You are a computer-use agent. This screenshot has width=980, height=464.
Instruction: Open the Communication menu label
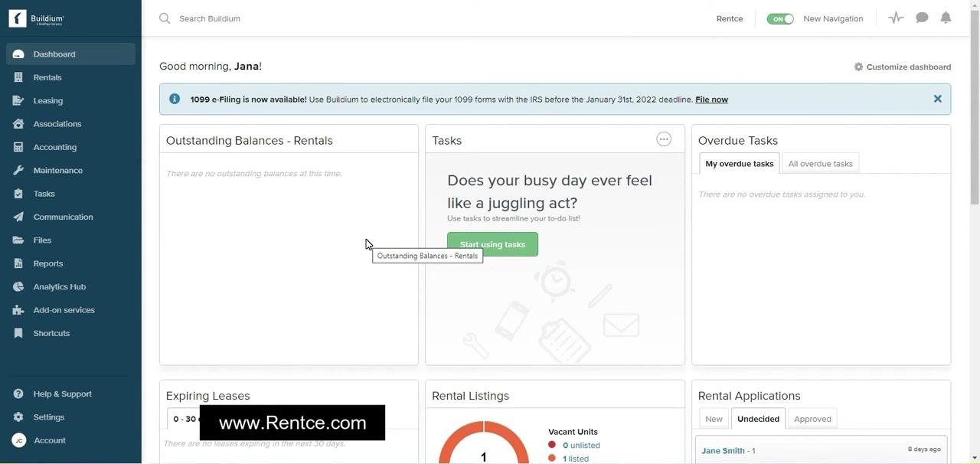tap(64, 217)
